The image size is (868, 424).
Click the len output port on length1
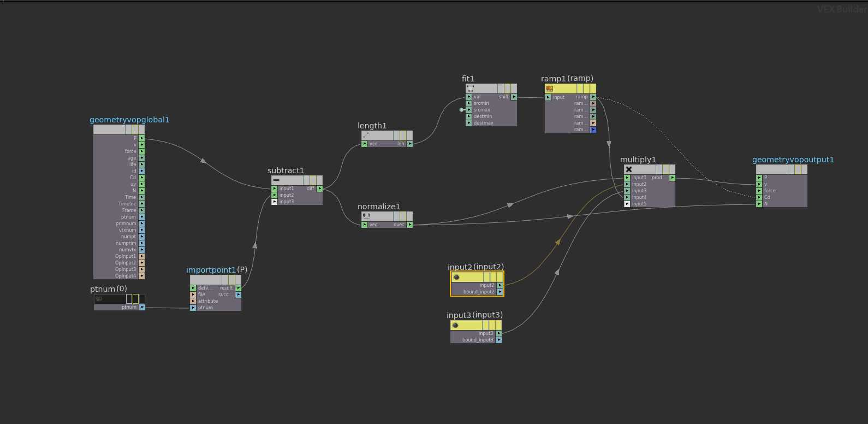(x=409, y=144)
